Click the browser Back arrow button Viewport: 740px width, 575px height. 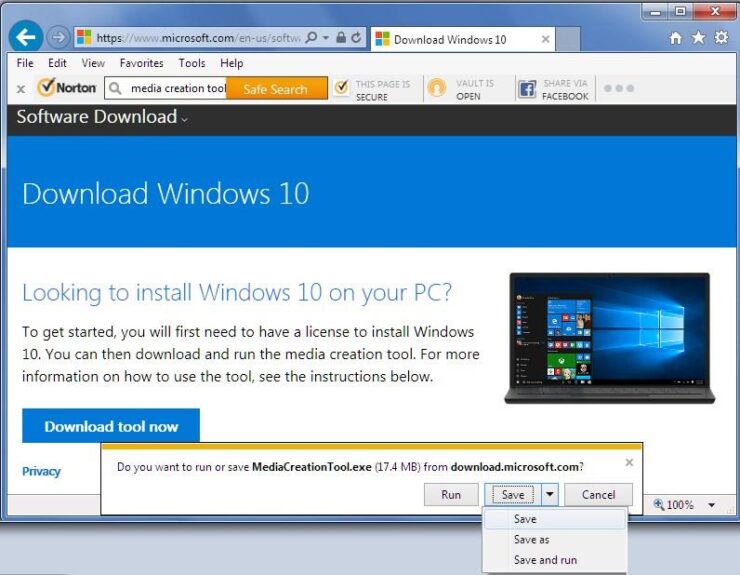pos(25,38)
